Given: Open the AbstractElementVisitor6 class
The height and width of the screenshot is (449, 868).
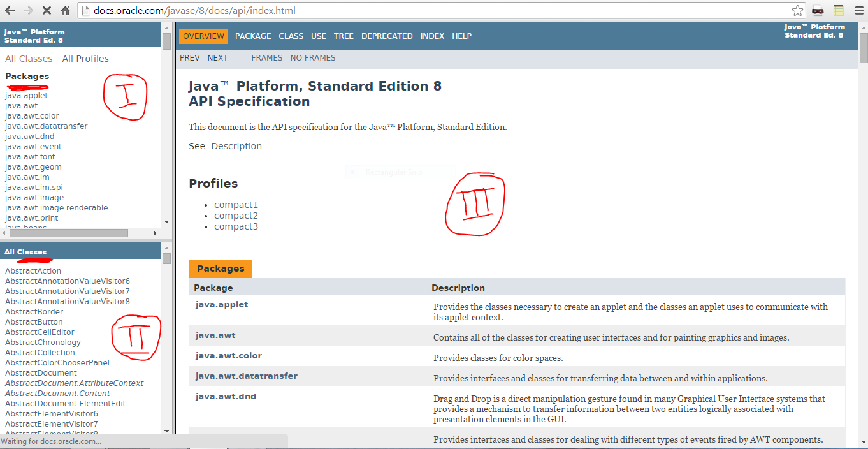Looking at the screenshot, I should click(52, 414).
